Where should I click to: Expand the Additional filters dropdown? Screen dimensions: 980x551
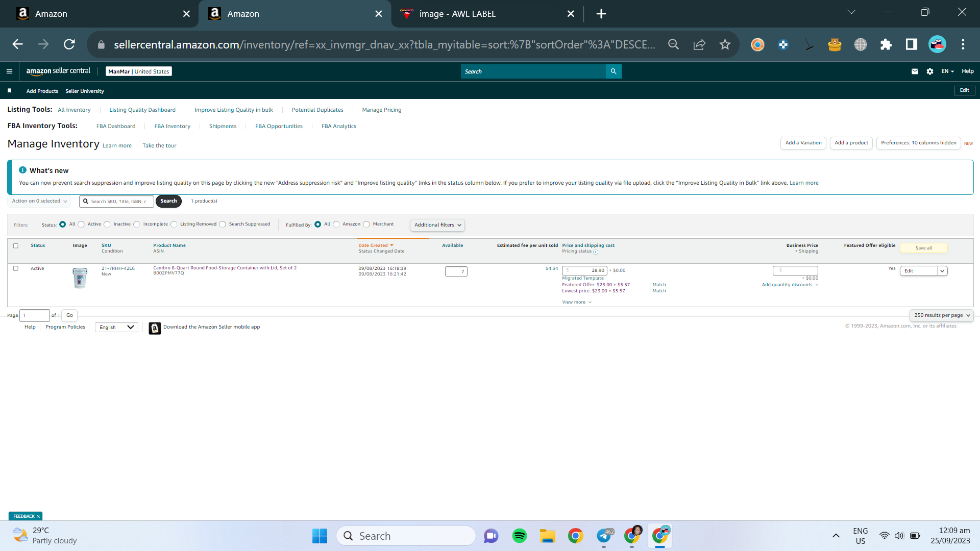pyautogui.click(x=437, y=225)
